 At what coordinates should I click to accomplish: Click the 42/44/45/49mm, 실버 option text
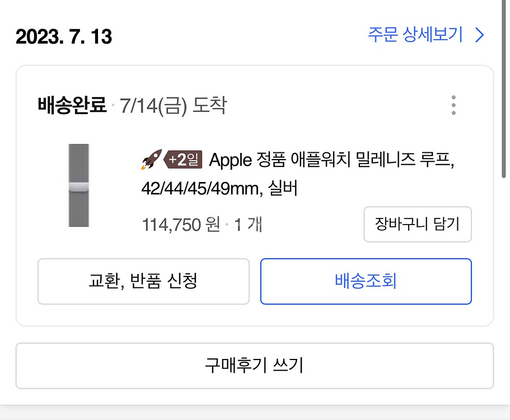tap(219, 189)
